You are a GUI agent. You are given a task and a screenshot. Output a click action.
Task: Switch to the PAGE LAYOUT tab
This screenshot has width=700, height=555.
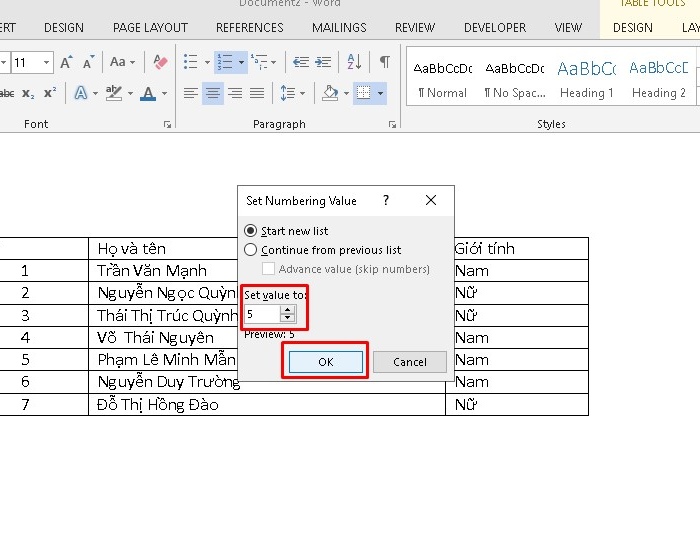pyautogui.click(x=150, y=28)
